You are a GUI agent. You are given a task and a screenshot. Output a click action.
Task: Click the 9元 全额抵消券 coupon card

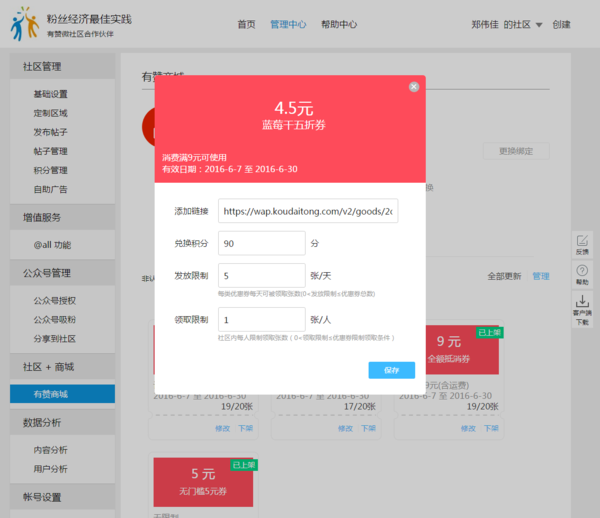pyautogui.click(x=462, y=350)
